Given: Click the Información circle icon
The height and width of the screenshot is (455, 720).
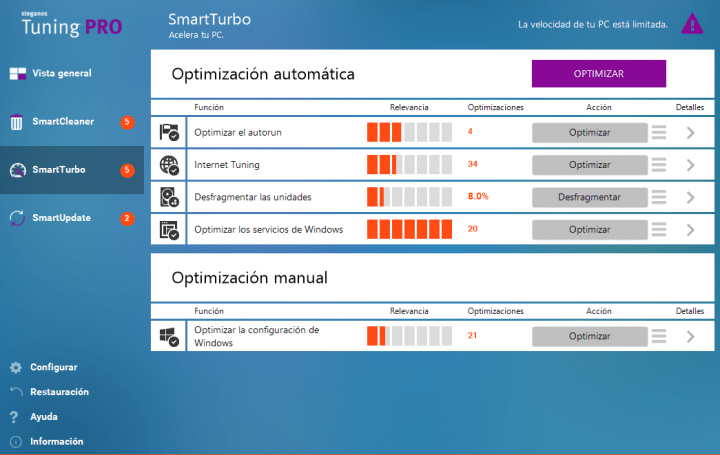Looking at the screenshot, I should point(16,442).
